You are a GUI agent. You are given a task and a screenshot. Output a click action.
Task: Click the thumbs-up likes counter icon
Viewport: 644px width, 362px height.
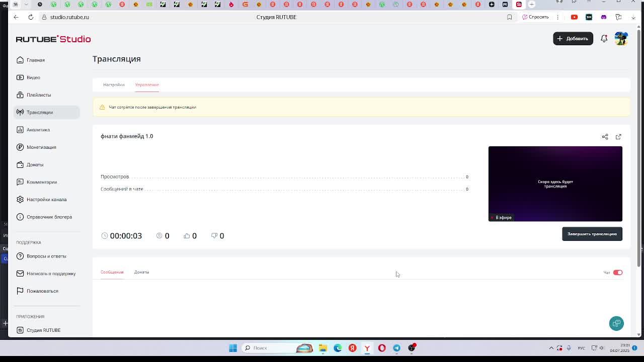187,235
